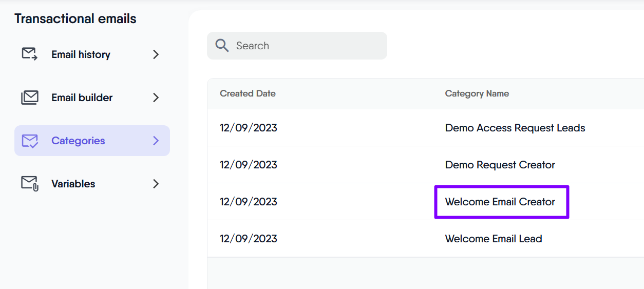This screenshot has width=644, height=289.
Task: Select the Categories menu item
Action: point(78,141)
